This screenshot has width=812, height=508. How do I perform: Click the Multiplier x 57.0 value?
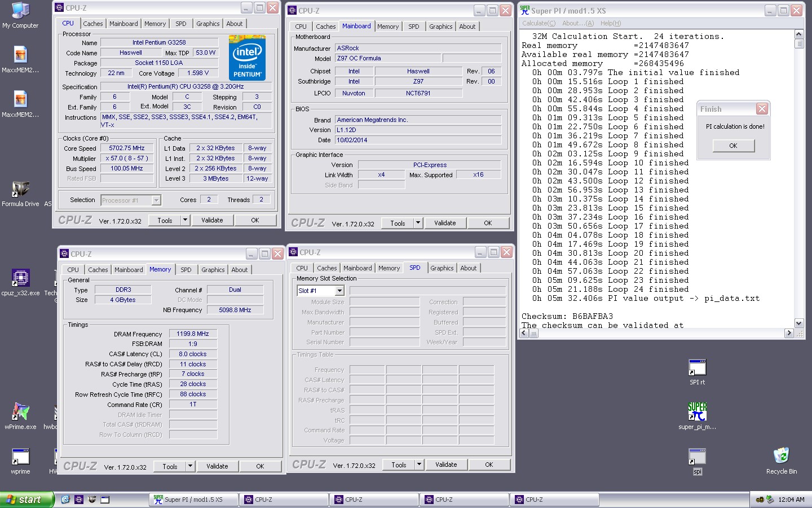coord(127,158)
